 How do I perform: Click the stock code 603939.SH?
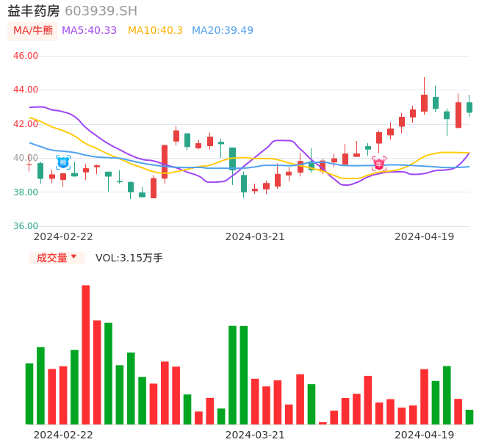click(x=101, y=11)
